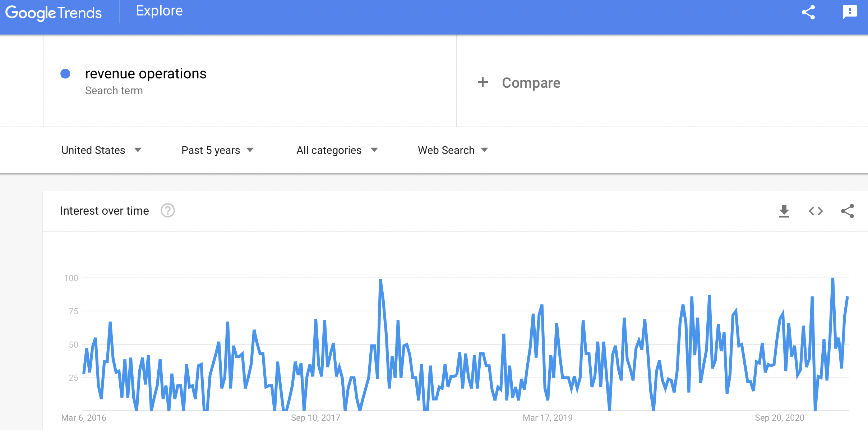Viewport: 868px width, 430px height.
Task: Download the Interest over time CSV
Action: [784, 211]
